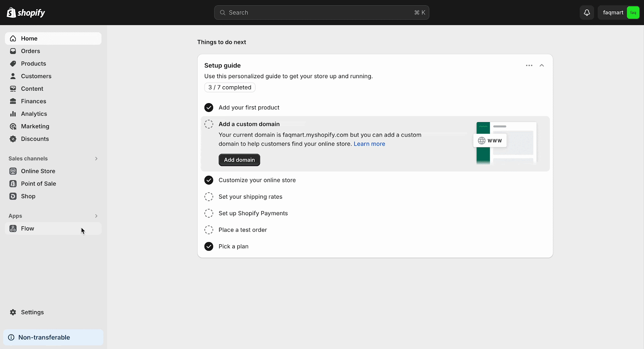Open Orders via its inbox icon

coord(13,51)
